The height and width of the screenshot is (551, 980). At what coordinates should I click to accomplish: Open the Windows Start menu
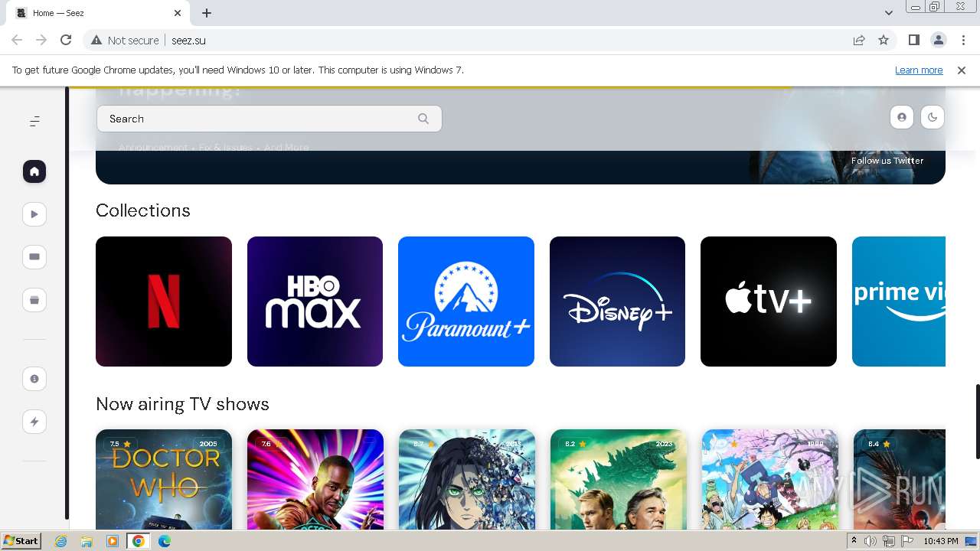[x=21, y=541]
